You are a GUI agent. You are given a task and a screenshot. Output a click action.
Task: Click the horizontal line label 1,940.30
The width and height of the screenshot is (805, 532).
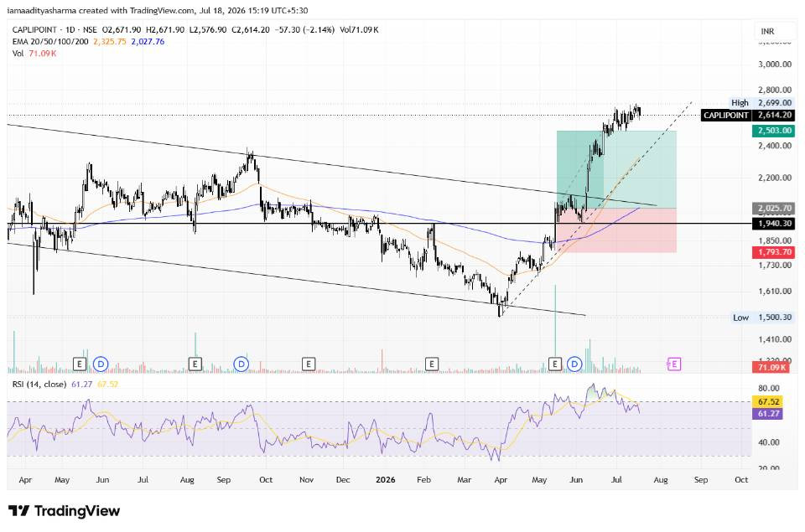click(x=773, y=224)
